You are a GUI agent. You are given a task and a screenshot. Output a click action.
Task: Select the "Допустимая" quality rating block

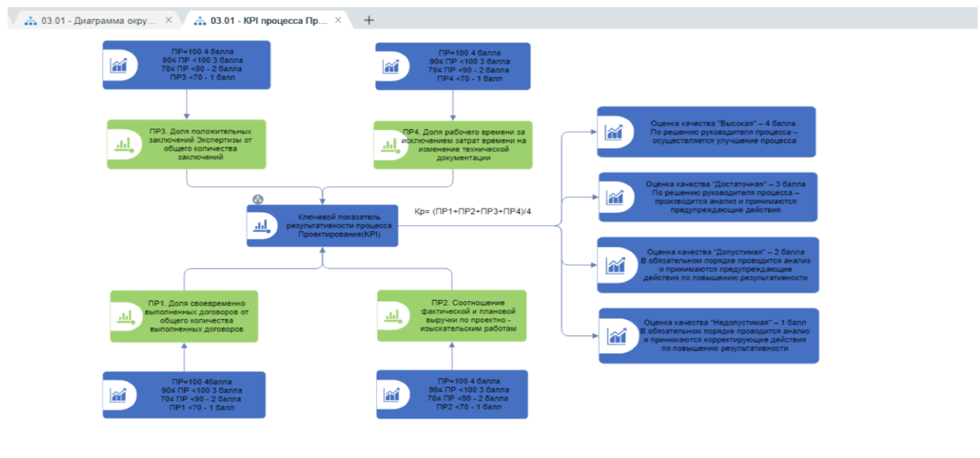click(x=725, y=265)
